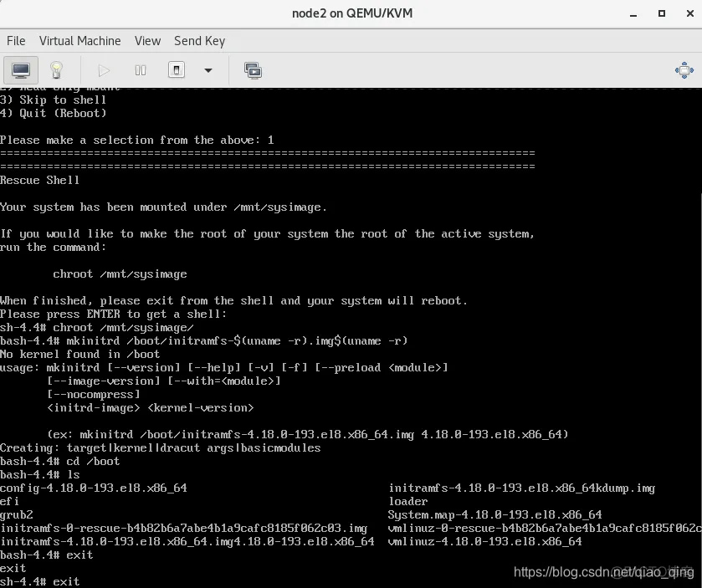Viewport: 702px width, 588px height.
Task: Open the View menu
Action: click(x=147, y=41)
